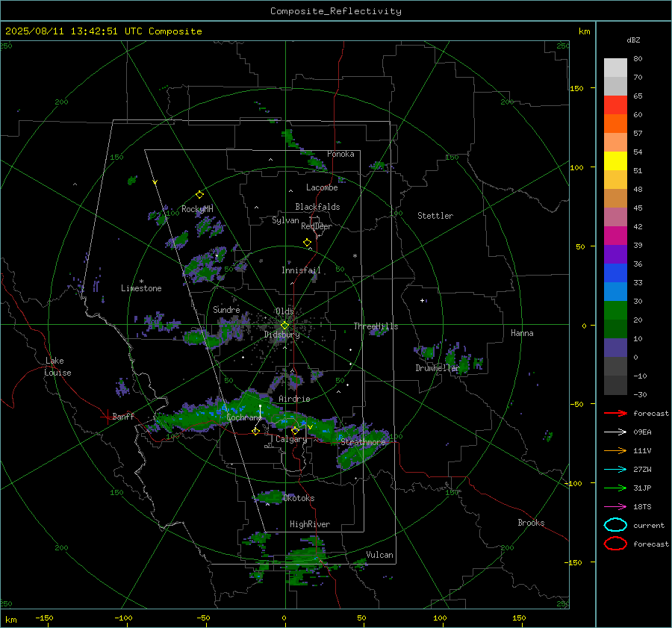This screenshot has width=672, height=628.
Task: Click the Brooks city label
Action: point(531,523)
